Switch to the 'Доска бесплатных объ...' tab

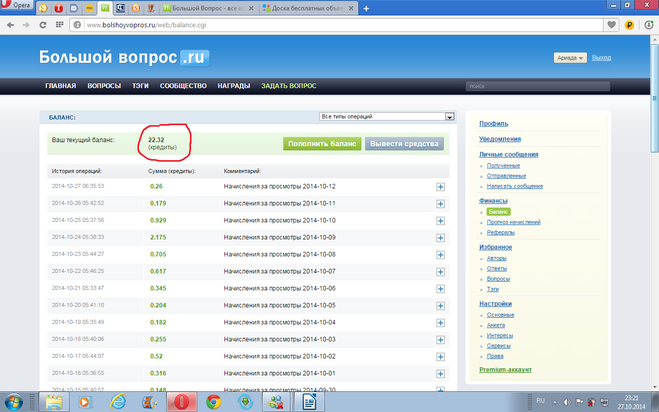click(x=308, y=8)
